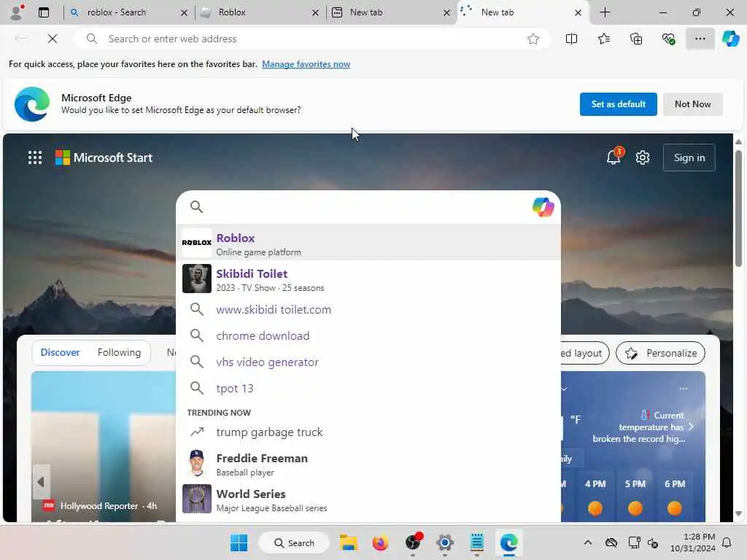Open Hollywood Reporter news story
The width and height of the screenshot is (747, 560).
click(104, 447)
